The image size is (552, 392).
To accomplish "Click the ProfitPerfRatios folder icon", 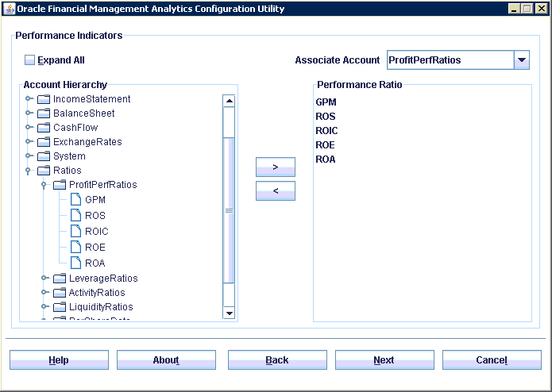I will point(60,185).
